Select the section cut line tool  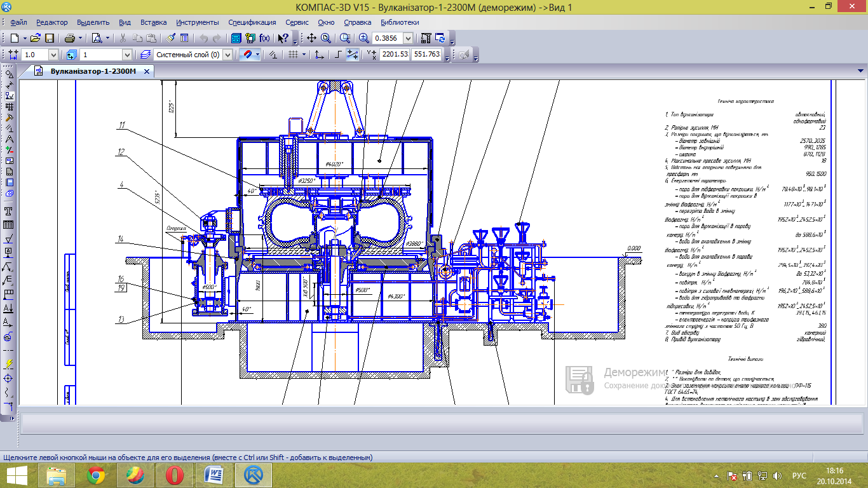click(10, 308)
